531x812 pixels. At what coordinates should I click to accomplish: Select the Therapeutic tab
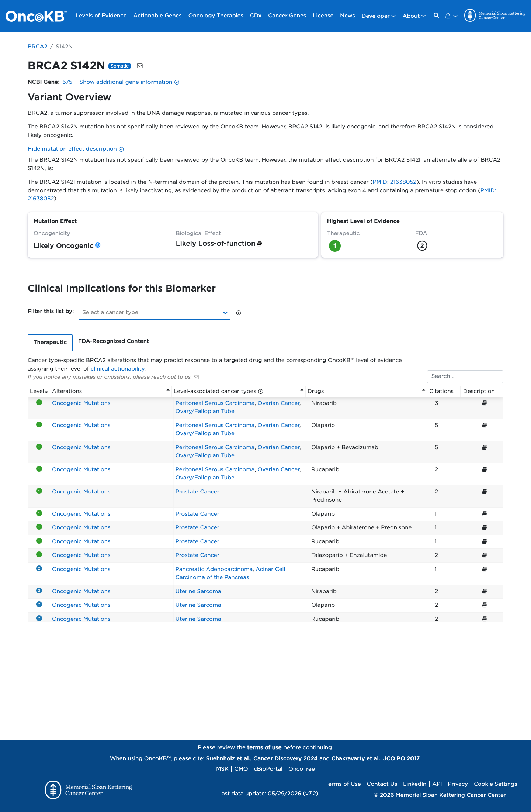(50, 342)
